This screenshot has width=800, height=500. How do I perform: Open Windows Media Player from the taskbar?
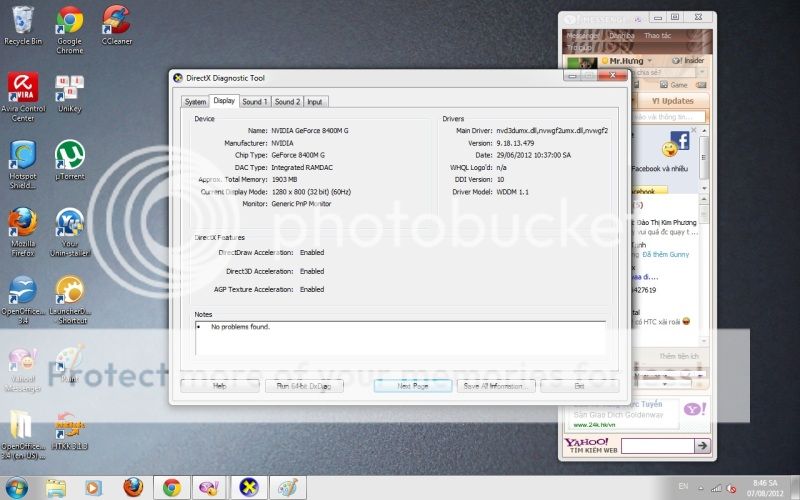93,488
